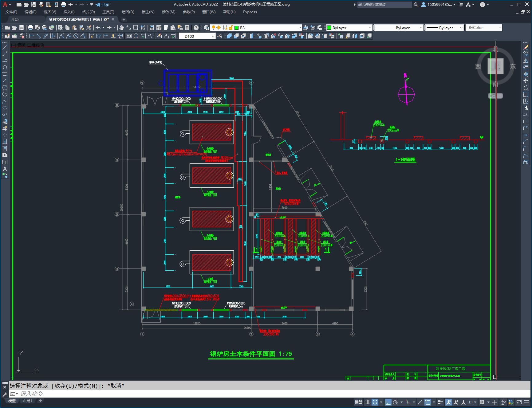Select the Mirror tool in modify toolbar
Image resolution: width=532 pixels, height=408 pixels.
(526, 61)
